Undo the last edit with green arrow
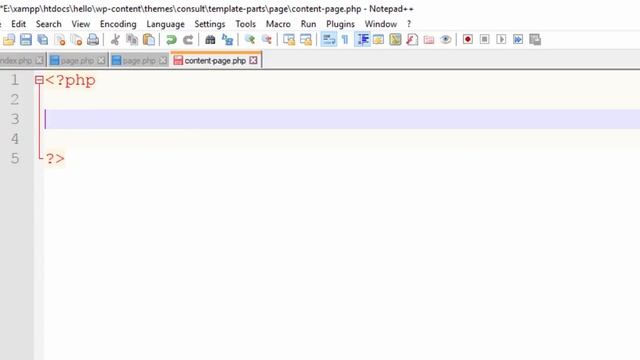The width and height of the screenshot is (640, 360). point(171,40)
